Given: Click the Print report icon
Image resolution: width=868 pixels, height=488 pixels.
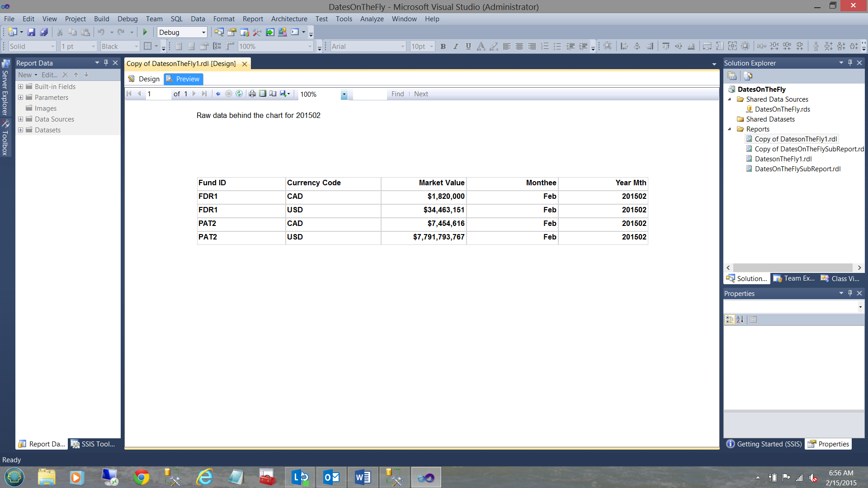Looking at the screenshot, I should pos(252,94).
